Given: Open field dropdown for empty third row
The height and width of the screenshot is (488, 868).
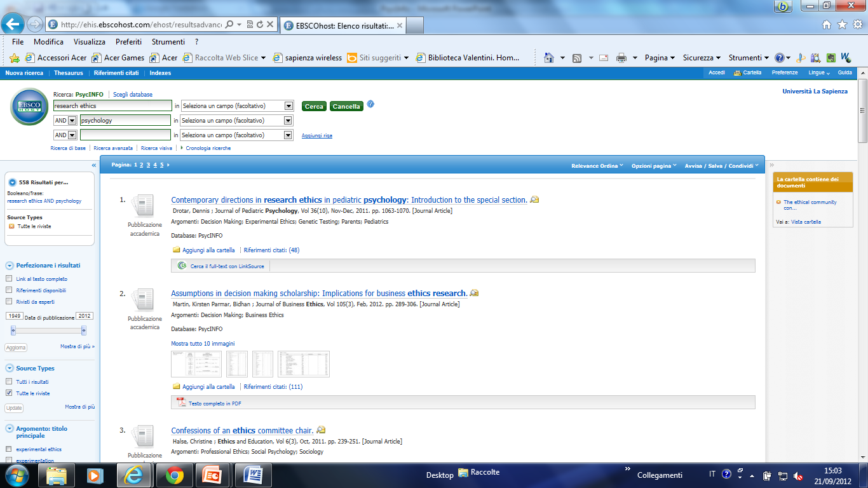Looking at the screenshot, I should [x=288, y=135].
